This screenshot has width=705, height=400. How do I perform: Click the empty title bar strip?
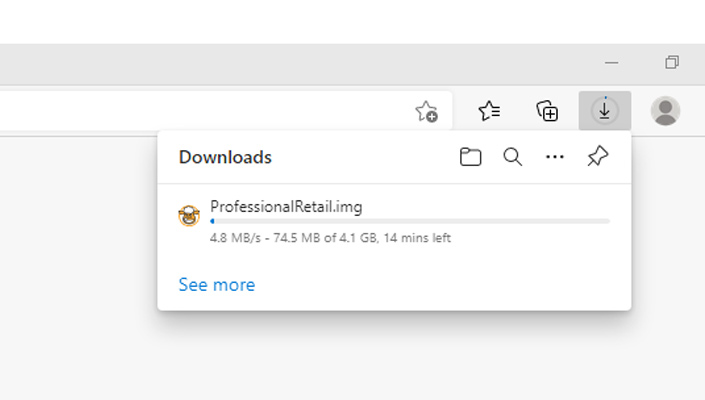click(300, 63)
